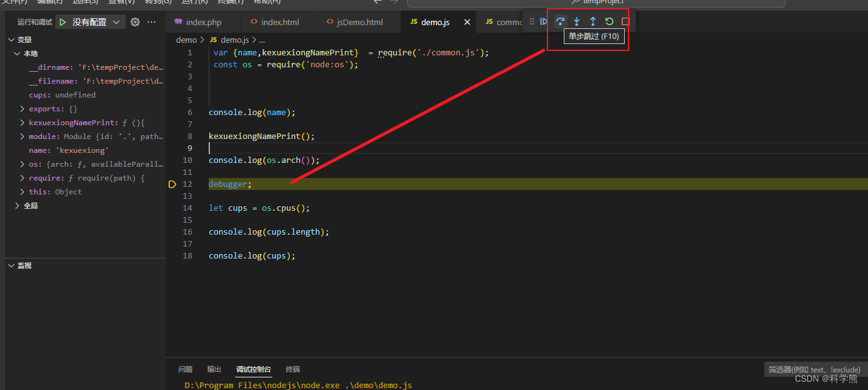Switch to the jsDemo.html tab
868x390 pixels.
(360, 22)
